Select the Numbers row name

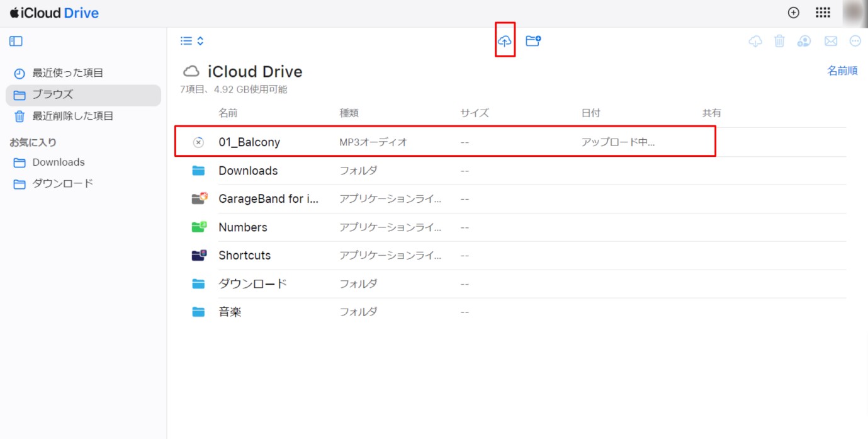243,227
